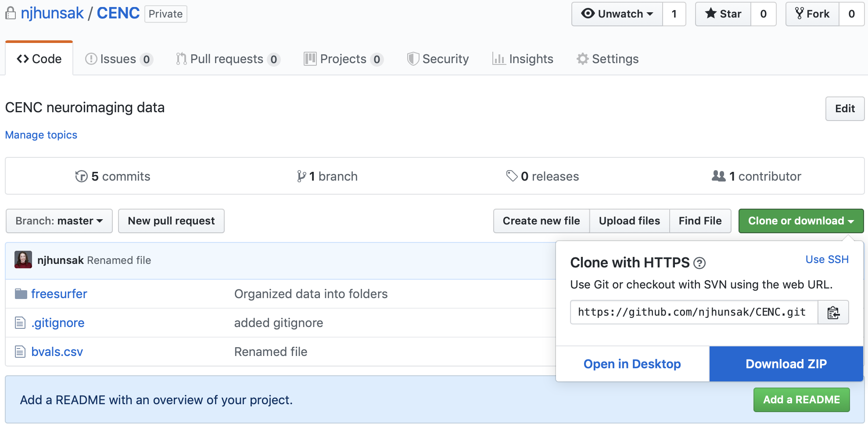Click the Insights bar chart icon
Screen dimensions: 868x427
(x=499, y=59)
